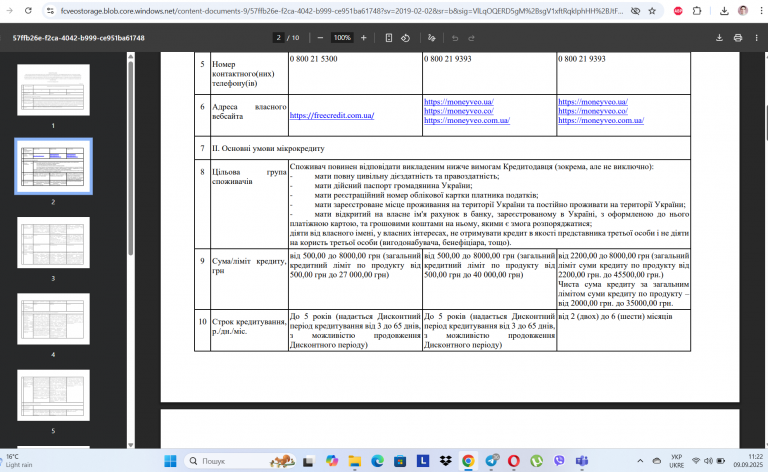Viewport: 768px width, 472px height.
Task: Open Chrome three-dot menu
Action: [761, 11]
